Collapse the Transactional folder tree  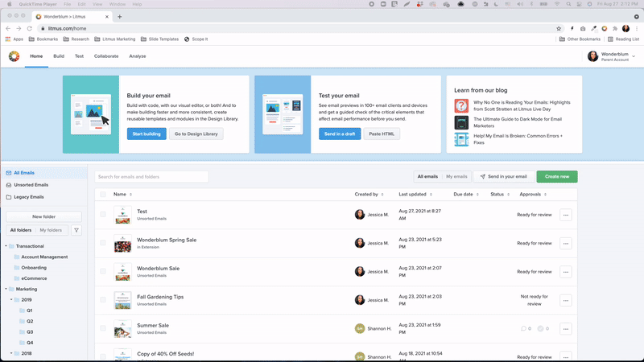pyautogui.click(x=6, y=246)
